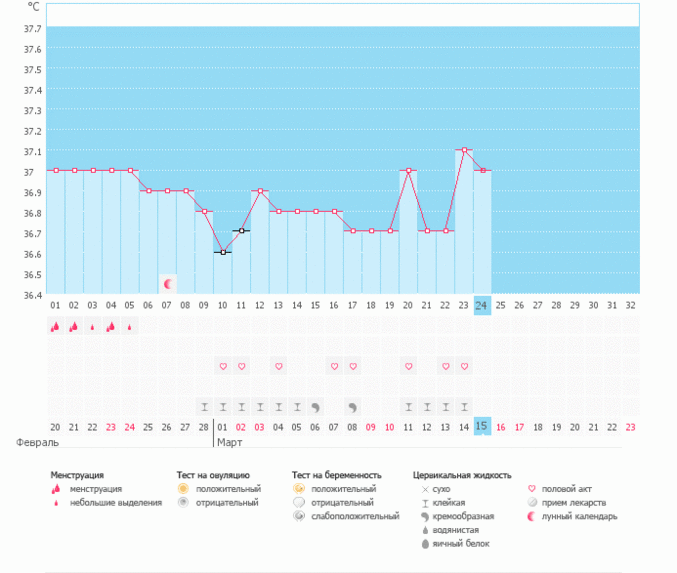This screenshot has width=677, height=573.
Task: Select the highlighted cycle day 24
Action: [482, 304]
